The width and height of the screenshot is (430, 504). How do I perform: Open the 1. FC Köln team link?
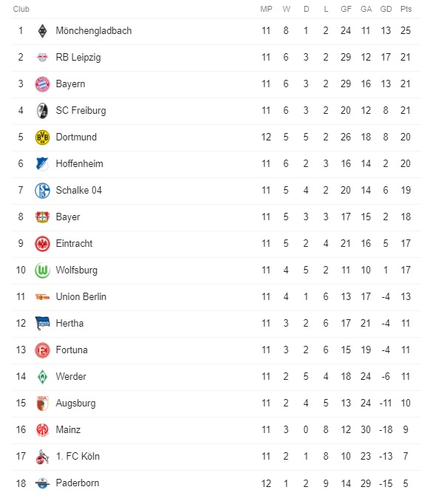pos(78,456)
